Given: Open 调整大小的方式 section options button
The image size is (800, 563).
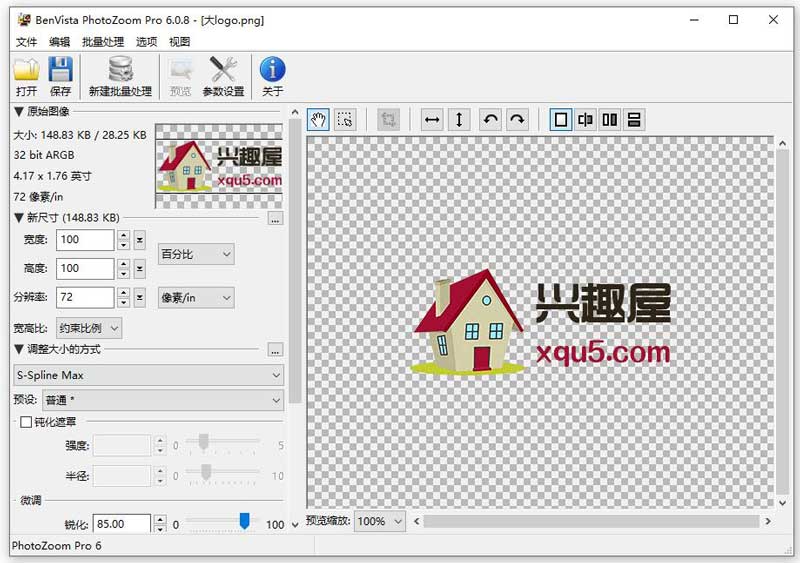Looking at the screenshot, I should click(x=276, y=350).
